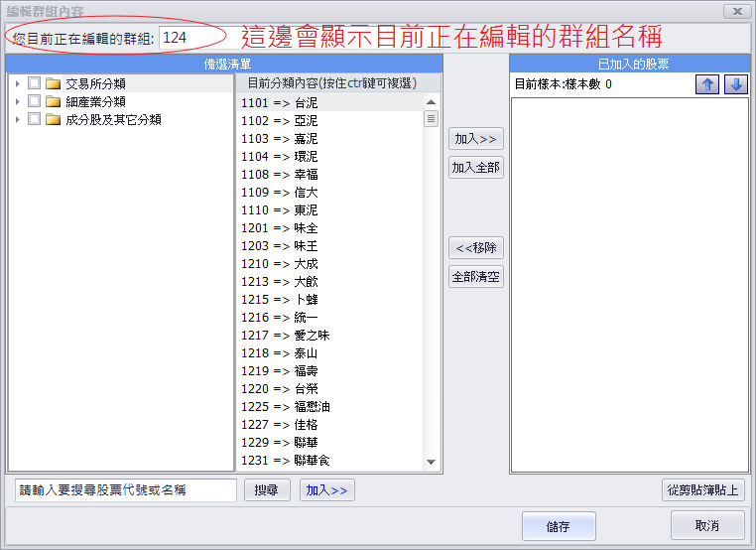Select stock row 1109 => 信大

(330, 192)
